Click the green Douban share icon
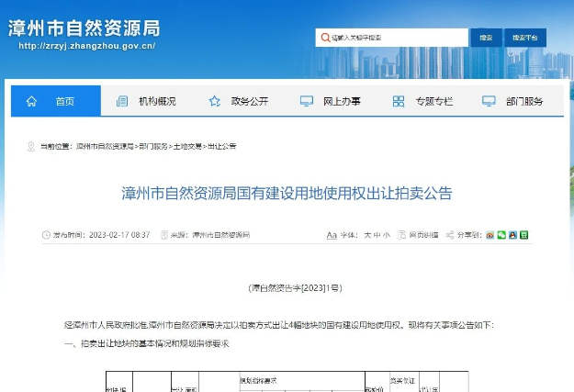 (523, 235)
